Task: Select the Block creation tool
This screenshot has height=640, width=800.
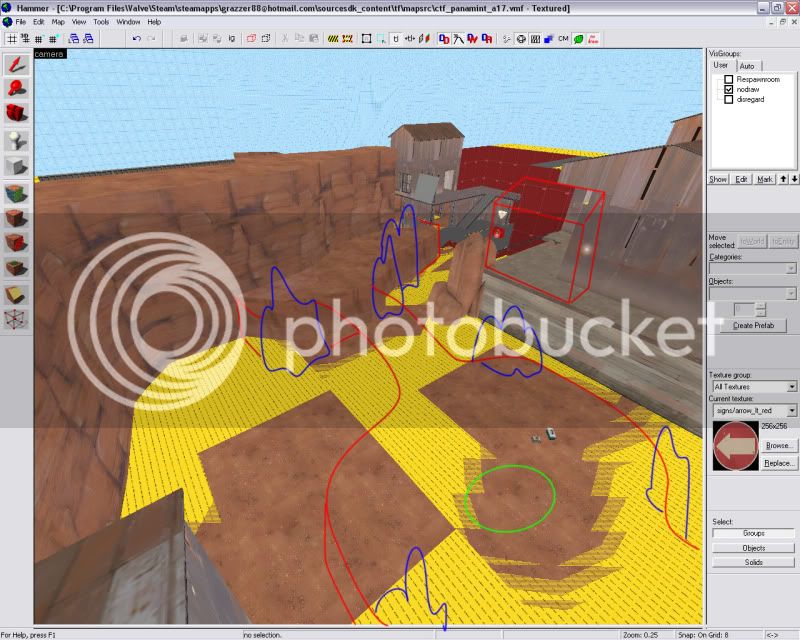Action: click(x=16, y=166)
